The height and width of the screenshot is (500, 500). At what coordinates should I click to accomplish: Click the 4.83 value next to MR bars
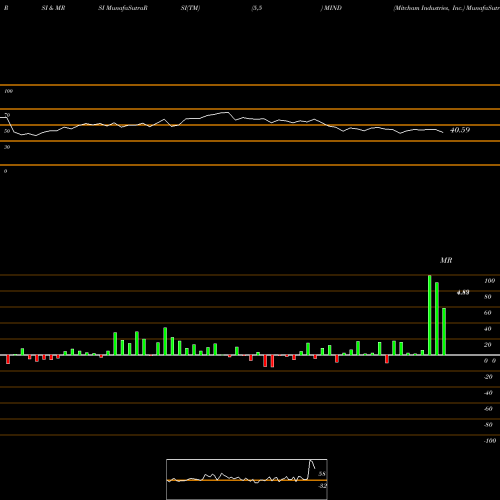(463, 292)
